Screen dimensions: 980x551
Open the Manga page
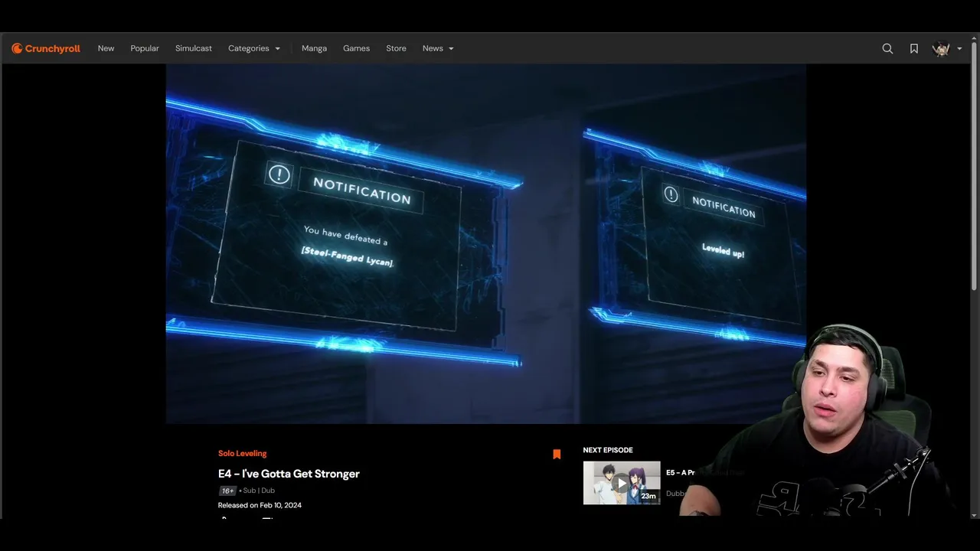[314, 48]
